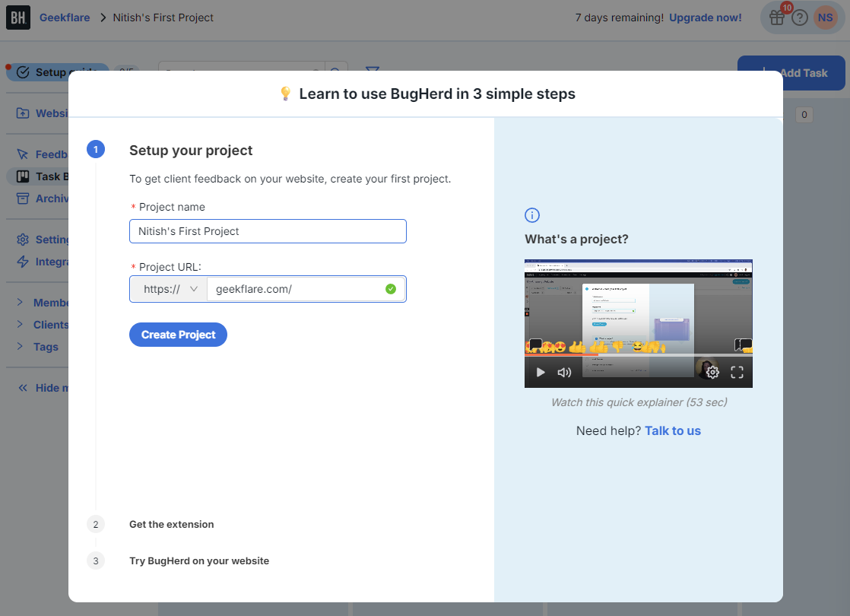Go to Geekflare breadcrumb link
Viewport: 850px width, 616px height.
[x=65, y=18]
